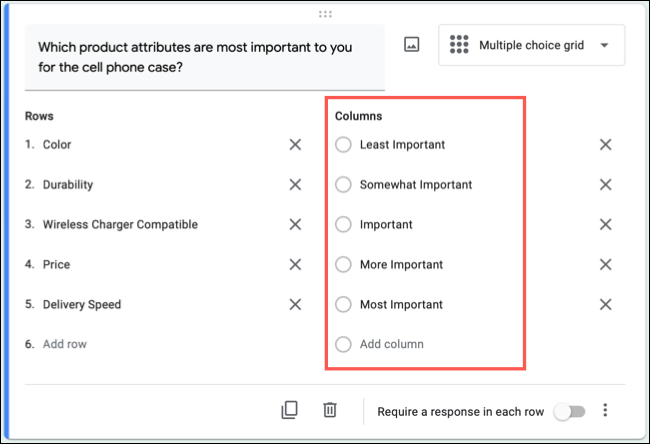The image size is (650, 444).
Task: Edit the Delivery Speed row label
Action: pyautogui.click(x=82, y=304)
